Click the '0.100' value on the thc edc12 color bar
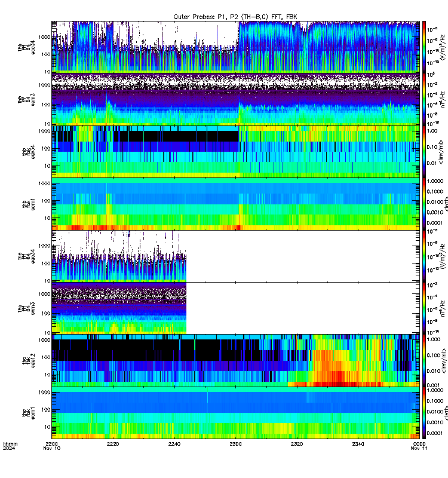This screenshot has width=448, height=478. click(x=434, y=355)
